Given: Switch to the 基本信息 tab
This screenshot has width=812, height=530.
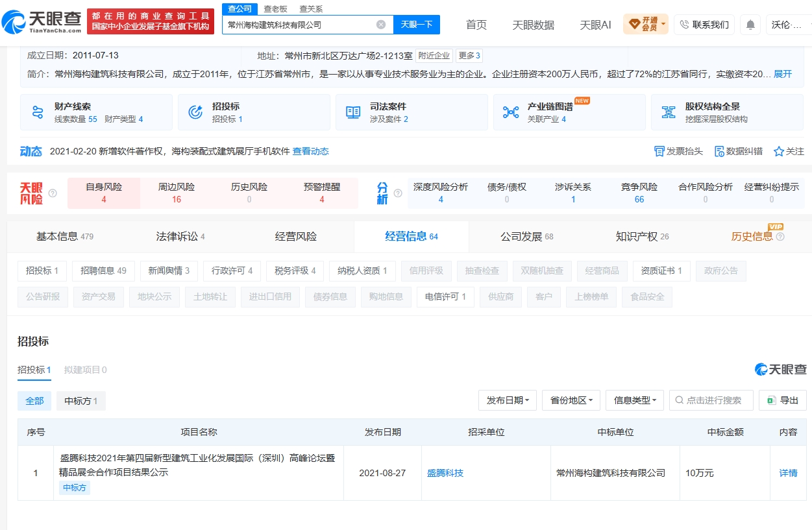Looking at the screenshot, I should point(64,237).
